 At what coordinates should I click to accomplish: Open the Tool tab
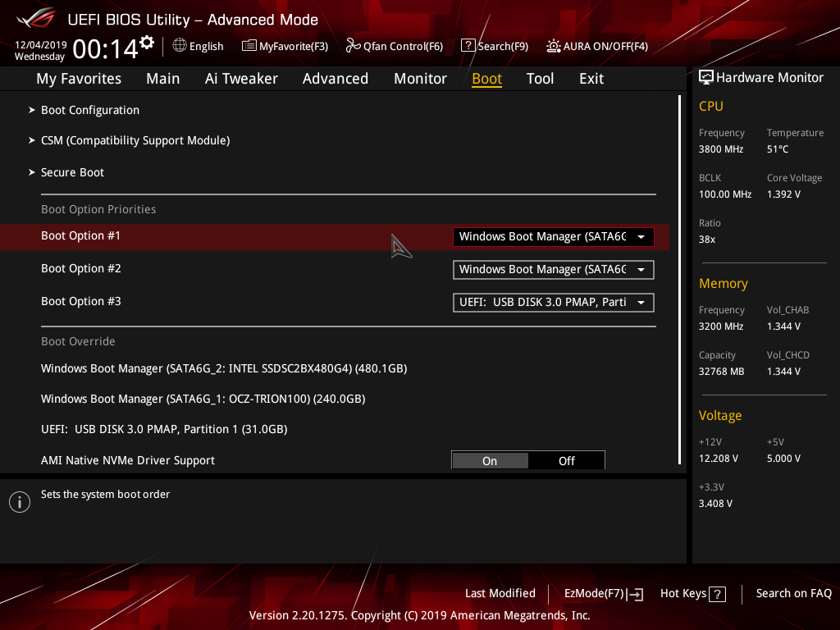(540, 79)
